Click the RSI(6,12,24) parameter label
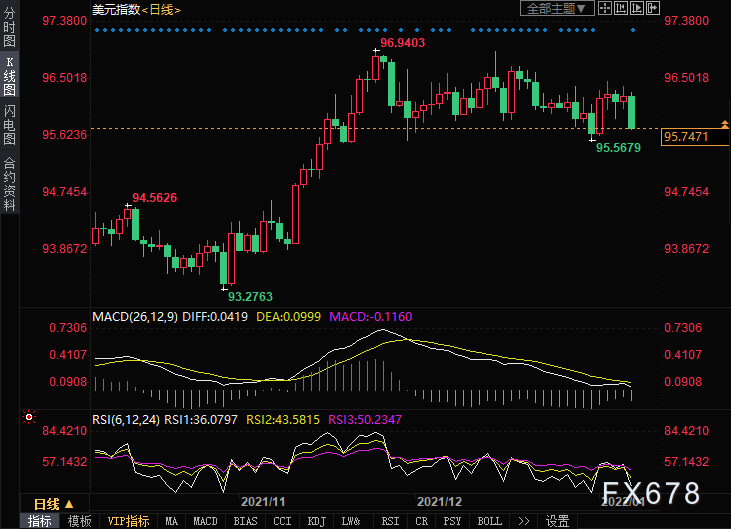This screenshot has width=731, height=529. [x=126, y=420]
